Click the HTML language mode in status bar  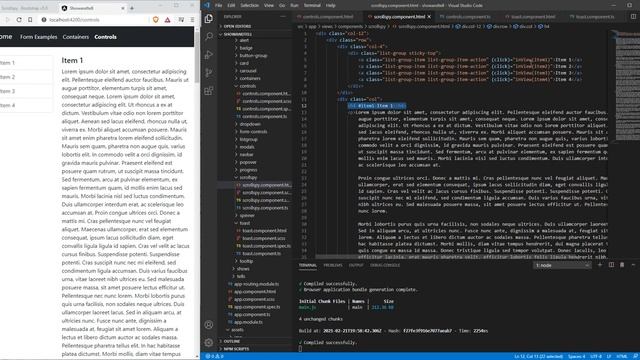(x=622, y=356)
